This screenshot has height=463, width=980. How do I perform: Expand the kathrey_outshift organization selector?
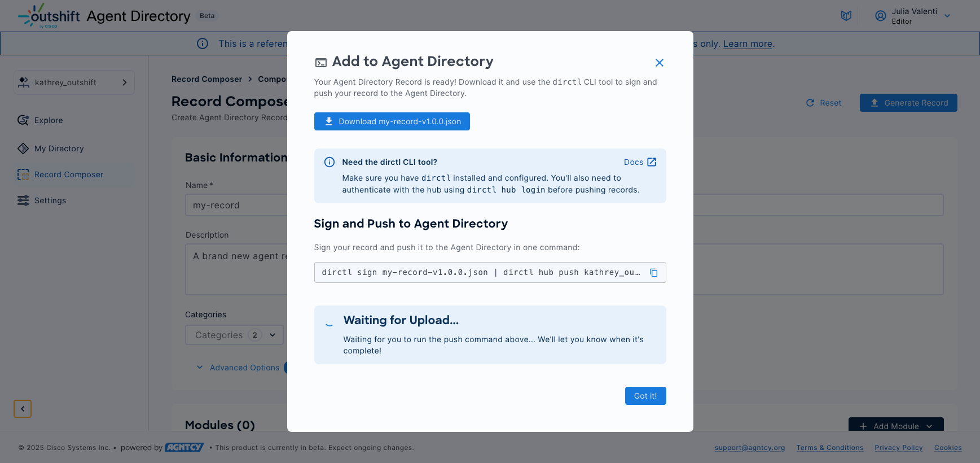(74, 82)
